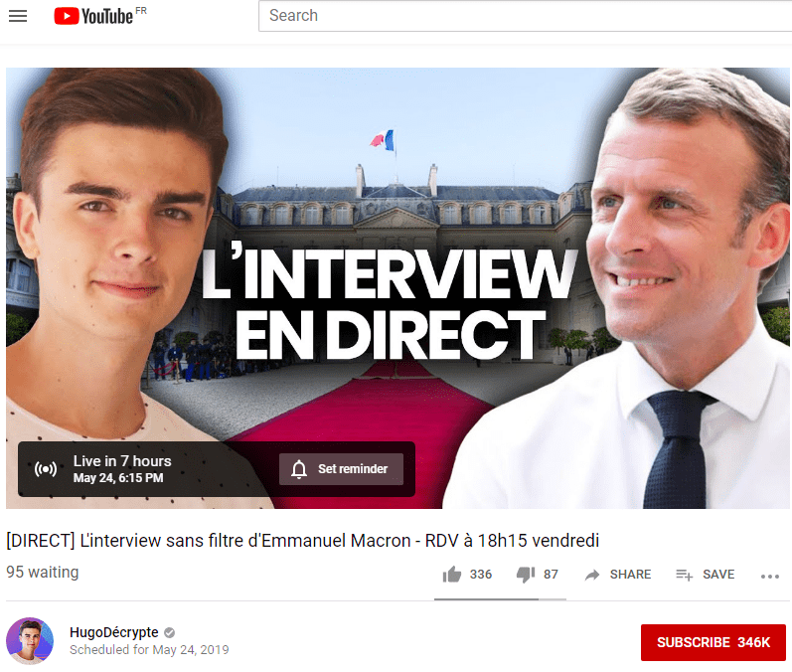Click the share arrow icon

point(592,575)
